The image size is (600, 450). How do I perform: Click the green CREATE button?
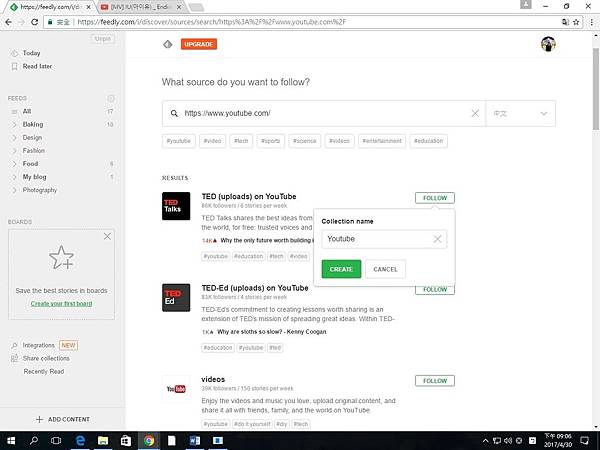341,269
